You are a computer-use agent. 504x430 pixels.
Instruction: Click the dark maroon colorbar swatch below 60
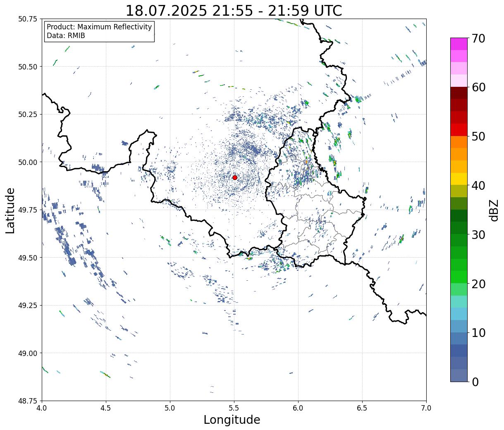[459, 93]
